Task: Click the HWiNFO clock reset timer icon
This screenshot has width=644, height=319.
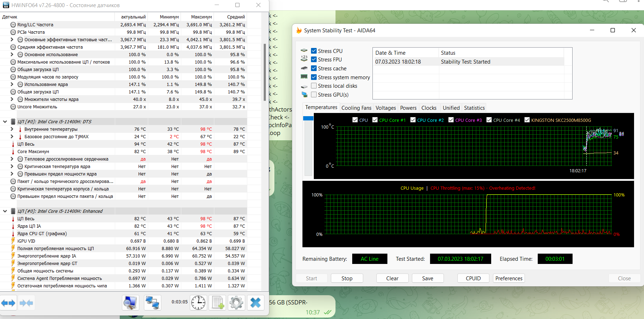Action: click(x=198, y=303)
